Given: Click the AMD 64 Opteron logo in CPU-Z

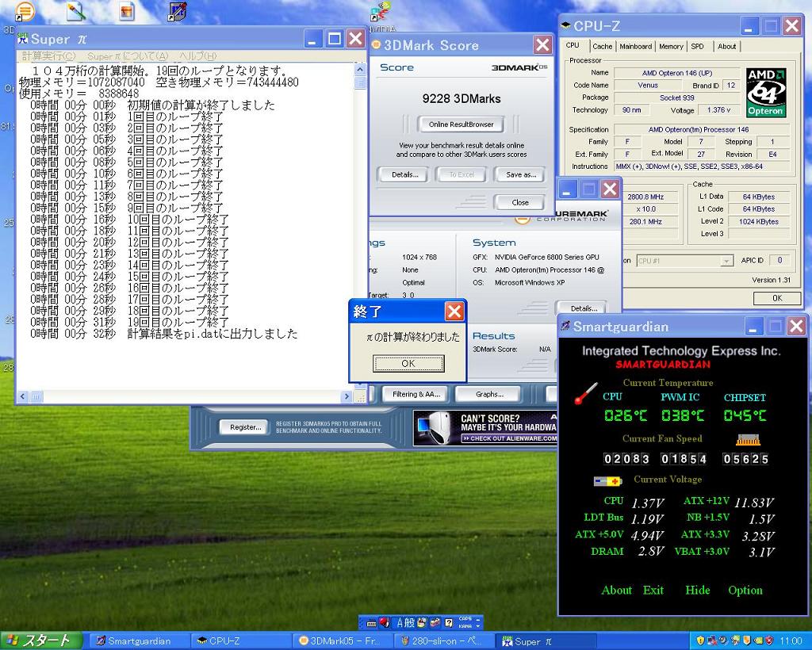Looking at the screenshot, I should click(x=766, y=92).
